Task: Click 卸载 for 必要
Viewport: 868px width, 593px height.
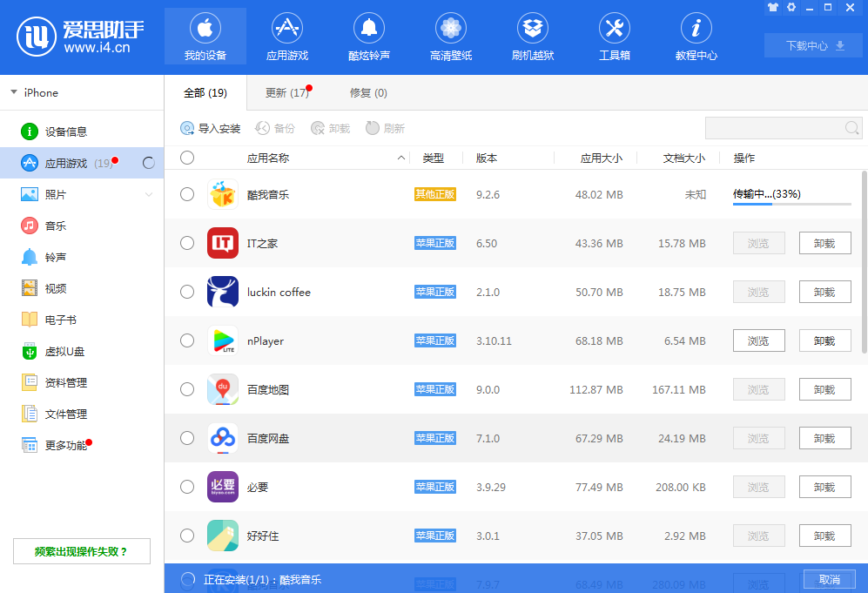Action: (824, 487)
